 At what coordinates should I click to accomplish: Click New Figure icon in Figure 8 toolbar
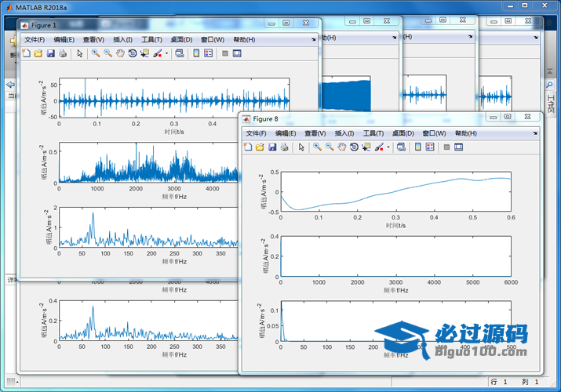point(248,147)
